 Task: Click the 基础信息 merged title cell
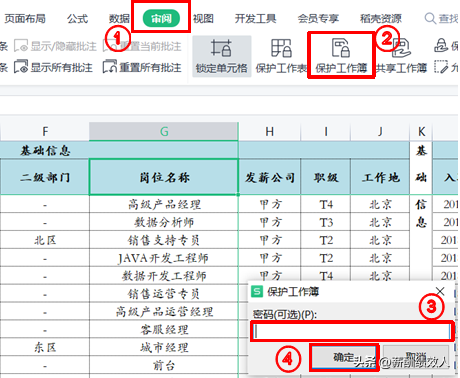coord(119,150)
